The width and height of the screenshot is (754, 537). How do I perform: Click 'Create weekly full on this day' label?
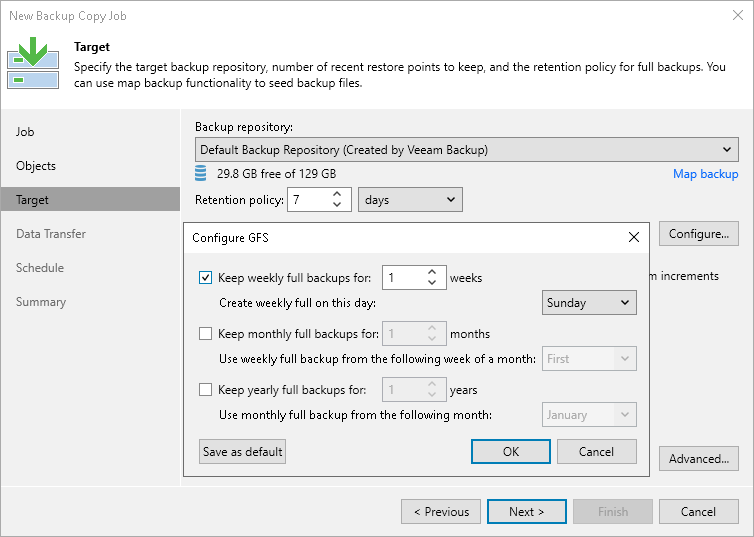click(x=297, y=303)
